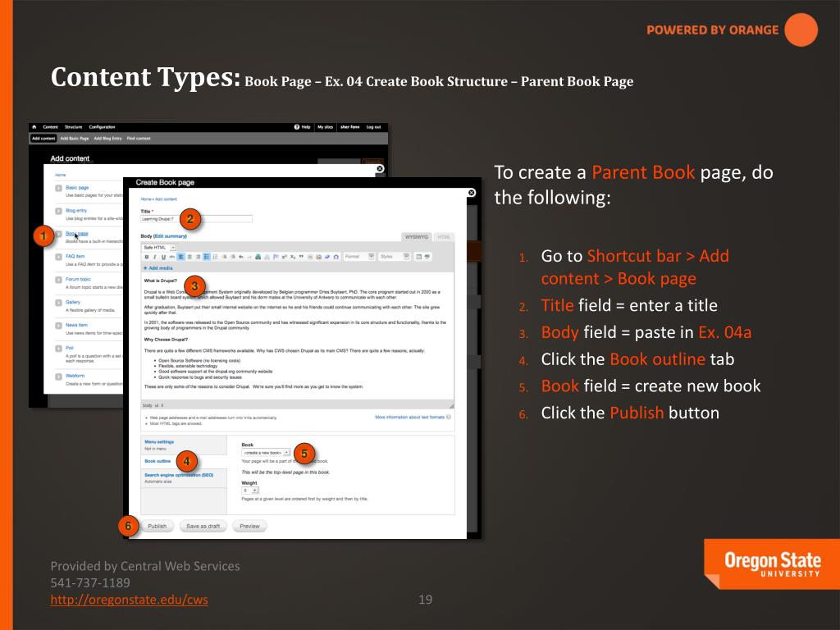Click the paste from Word icon
Image resolution: width=840 pixels, height=630 pixels.
coord(319,257)
